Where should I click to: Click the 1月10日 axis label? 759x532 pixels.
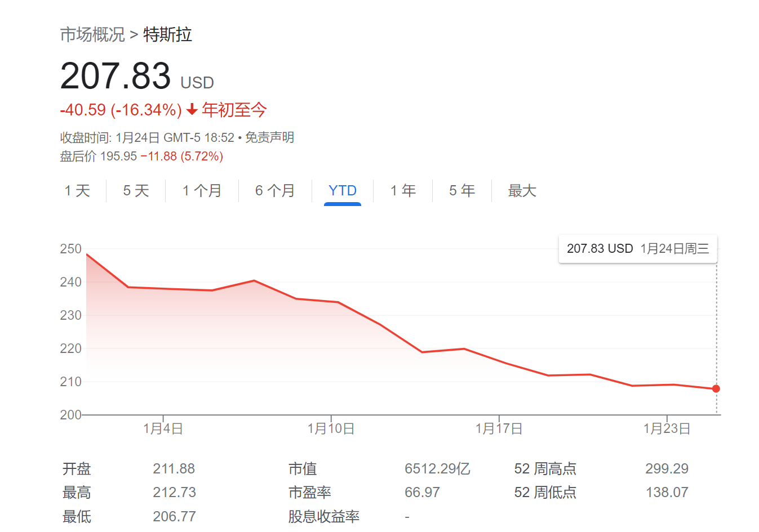pyautogui.click(x=331, y=429)
